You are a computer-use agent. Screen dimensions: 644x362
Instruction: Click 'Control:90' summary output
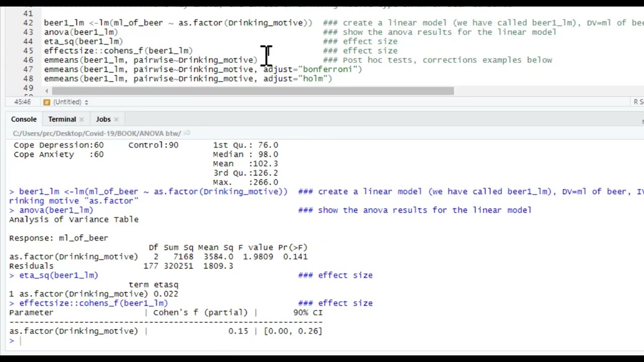point(153,145)
